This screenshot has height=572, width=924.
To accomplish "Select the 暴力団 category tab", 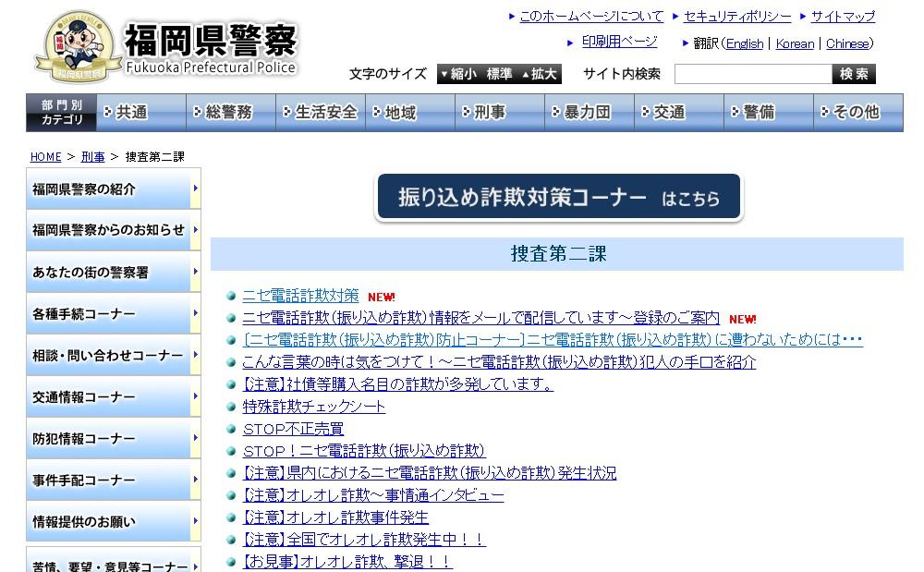I will [588, 112].
